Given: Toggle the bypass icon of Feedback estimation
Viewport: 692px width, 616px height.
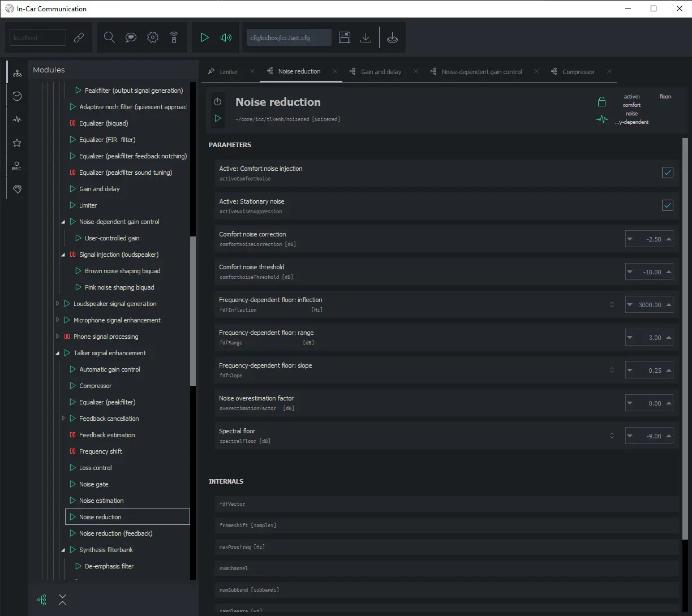Looking at the screenshot, I should pyautogui.click(x=72, y=435).
